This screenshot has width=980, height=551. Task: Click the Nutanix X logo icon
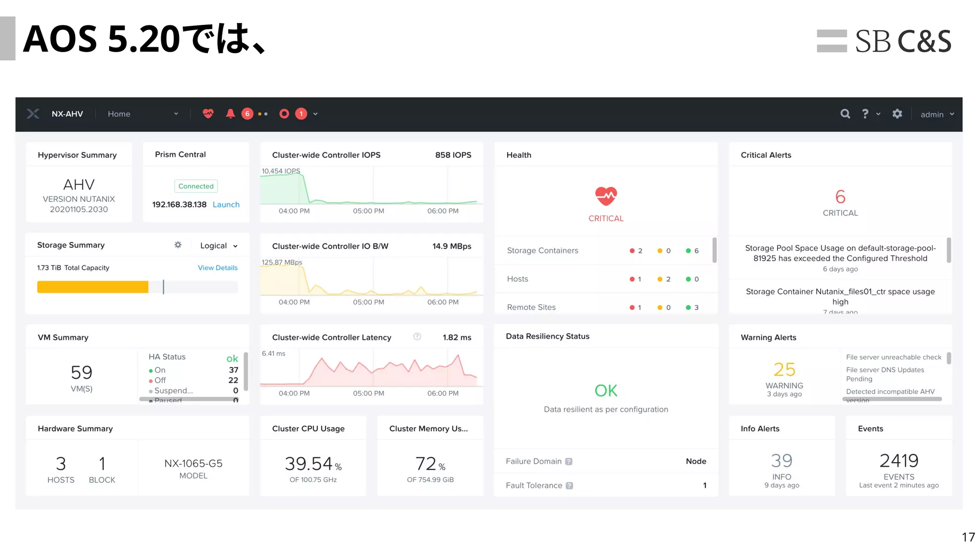33,114
